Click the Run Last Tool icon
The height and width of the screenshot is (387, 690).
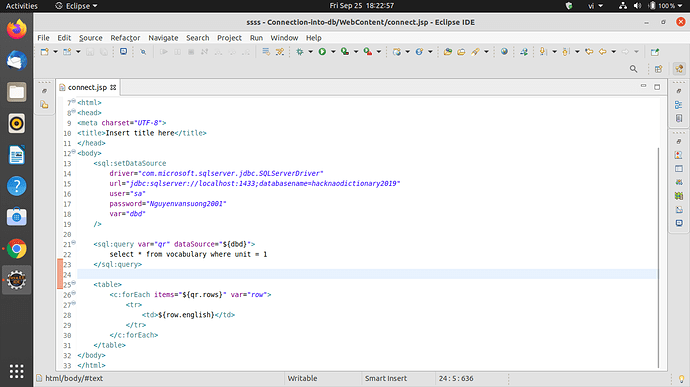[x=368, y=52]
